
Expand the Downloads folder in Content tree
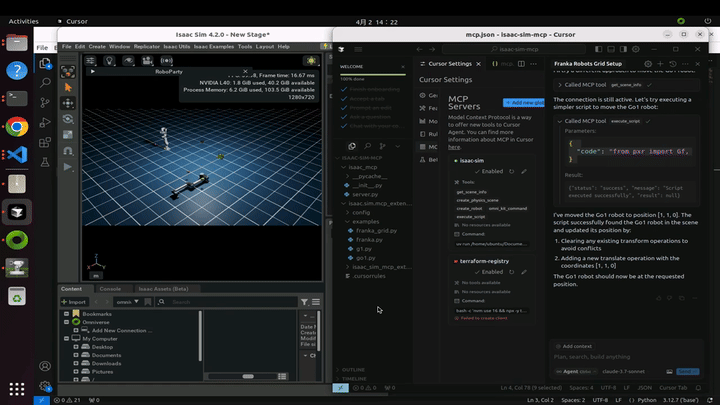pyautogui.click(x=76, y=363)
